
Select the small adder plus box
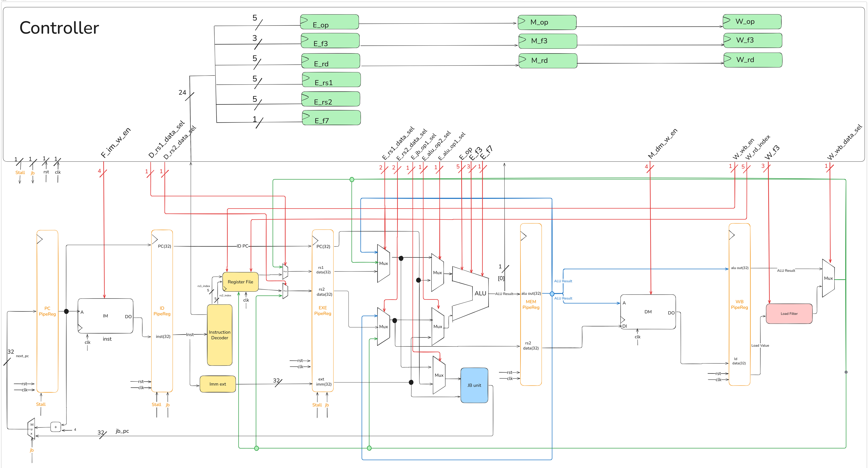point(56,427)
